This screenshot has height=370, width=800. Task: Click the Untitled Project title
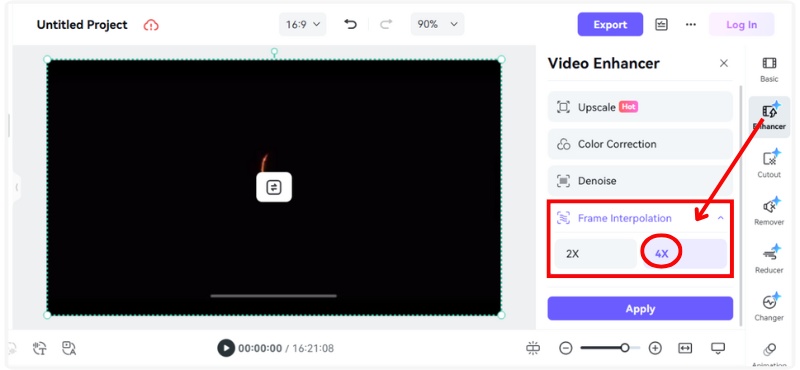click(x=82, y=24)
